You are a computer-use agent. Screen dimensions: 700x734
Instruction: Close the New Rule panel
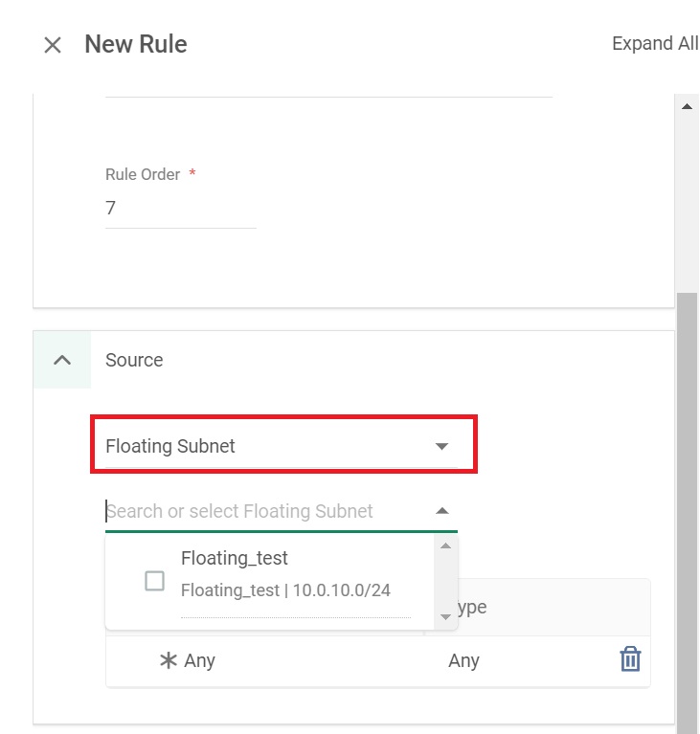tap(53, 45)
